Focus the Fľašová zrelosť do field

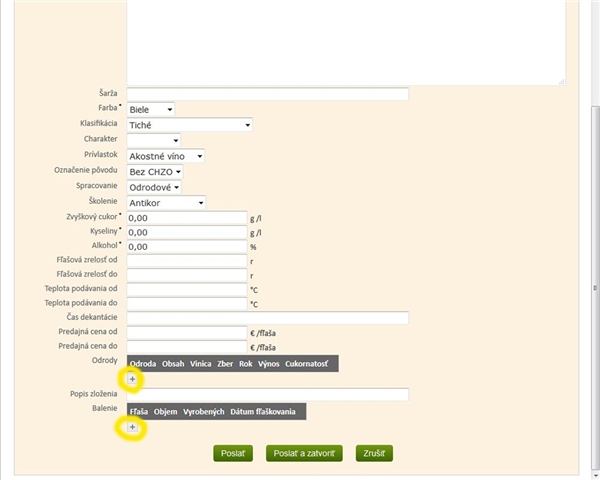click(187, 275)
